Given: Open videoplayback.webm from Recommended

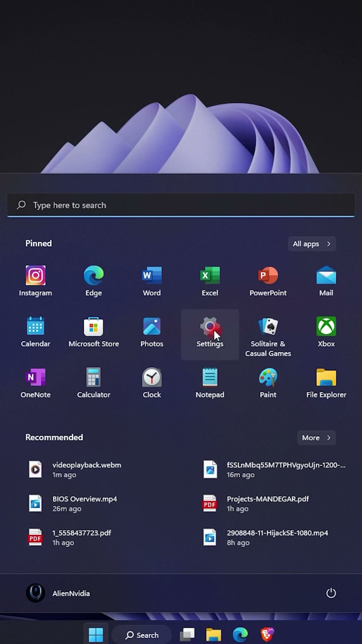Looking at the screenshot, I should pyautogui.click(x=75, y=470).
